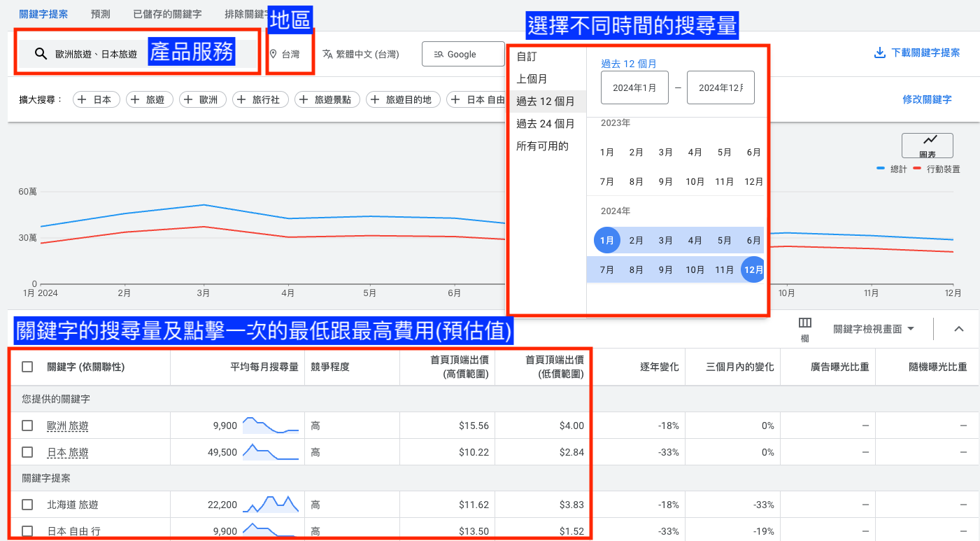Screen dimensions: 980x541
Task: Switch to the 已儲存的關鍵字 tab
Action: pyautogui.click(x=167, y=13)
